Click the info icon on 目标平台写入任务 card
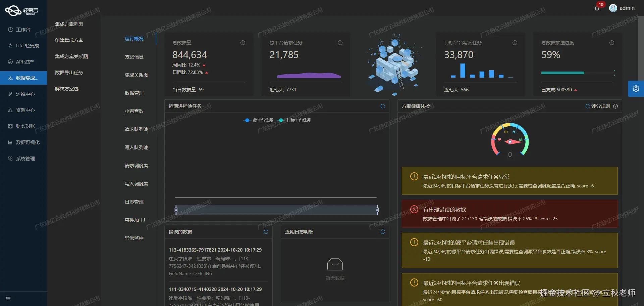This screenshot has width=644, height=306. [x=515, y=43]
